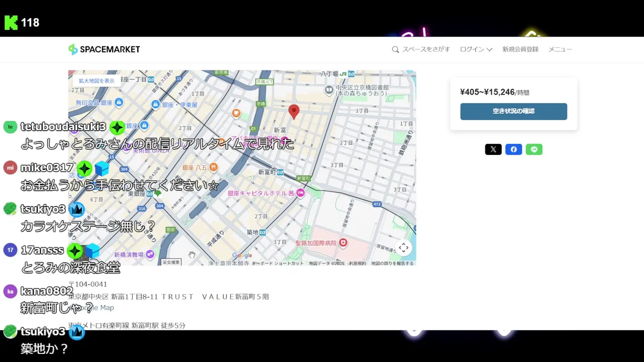This screenshot has height=362, width=644.
Task: Toggle the map camera controls button
Action: pyautogui.click(x=404, y=247)
